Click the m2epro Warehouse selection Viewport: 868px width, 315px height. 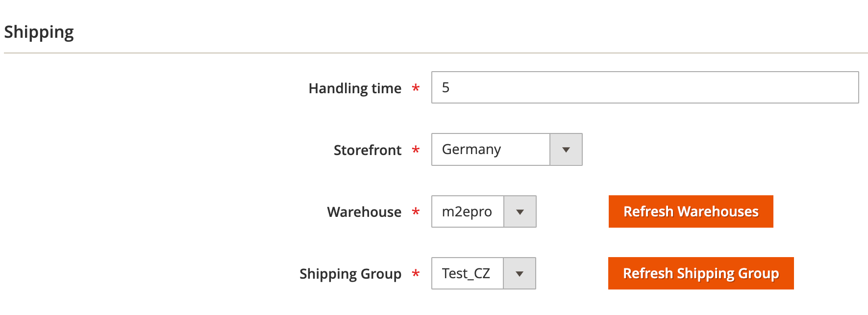coord(467,211)
